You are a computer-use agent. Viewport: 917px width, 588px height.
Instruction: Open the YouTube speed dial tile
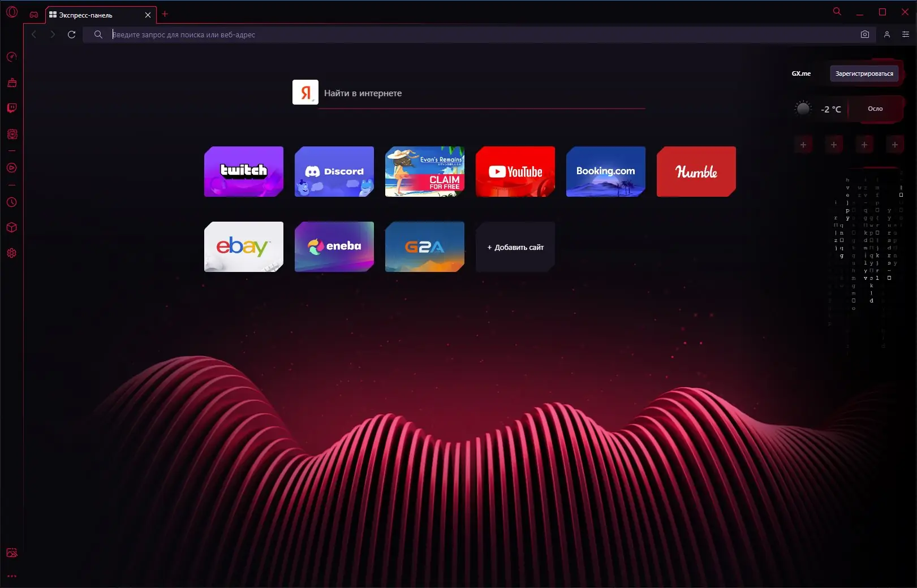click(515, 171)
